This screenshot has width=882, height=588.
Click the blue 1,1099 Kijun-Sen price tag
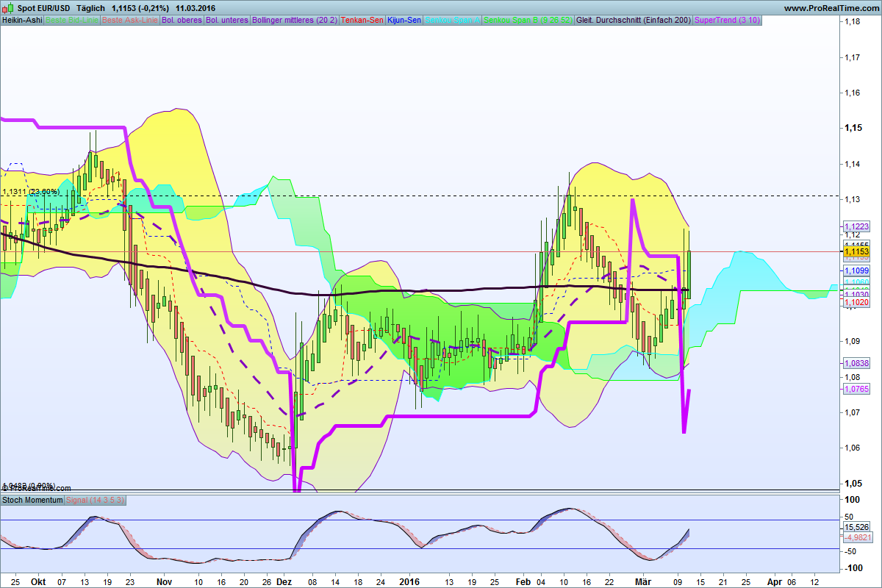point(856,270)
